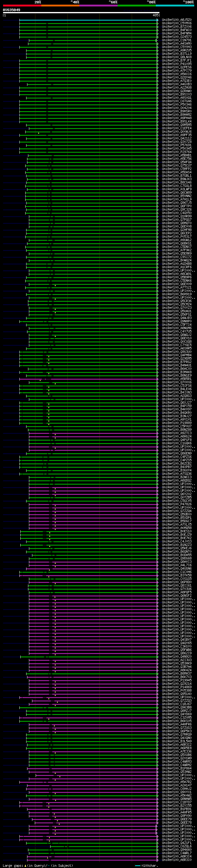The width and height of the screenshot is (197, 868).
Task: Click UniRef100_Q6Y202 hit
Action: click(177, 494)
